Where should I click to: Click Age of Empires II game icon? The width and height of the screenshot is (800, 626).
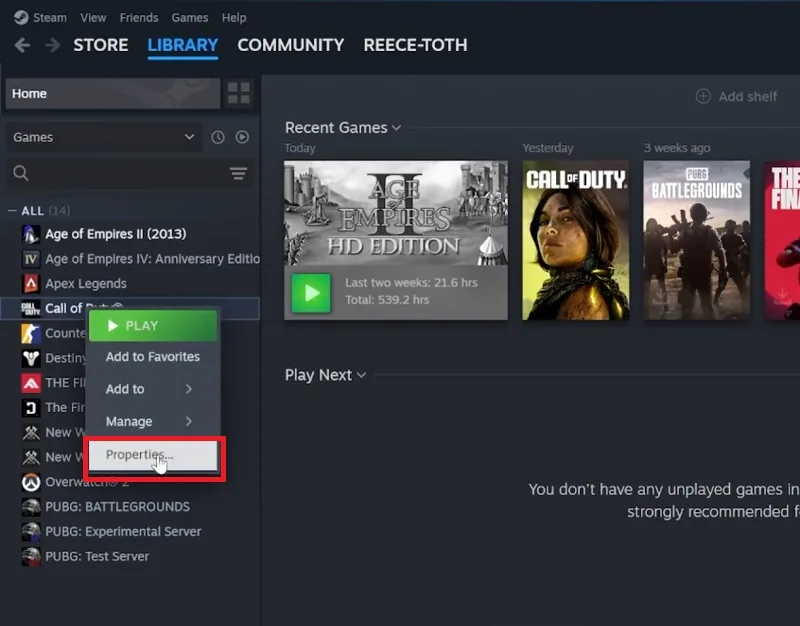31,234
